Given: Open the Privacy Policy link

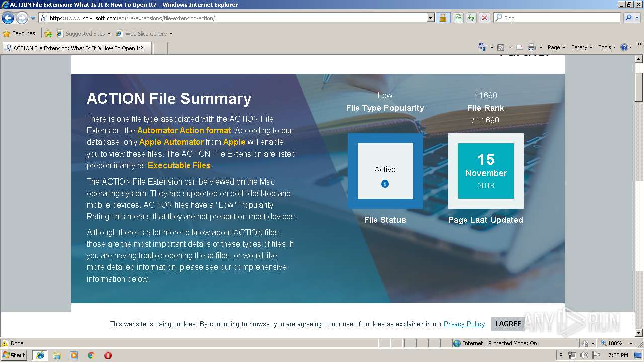Looking at the screenshot, I should pos(464,324).
